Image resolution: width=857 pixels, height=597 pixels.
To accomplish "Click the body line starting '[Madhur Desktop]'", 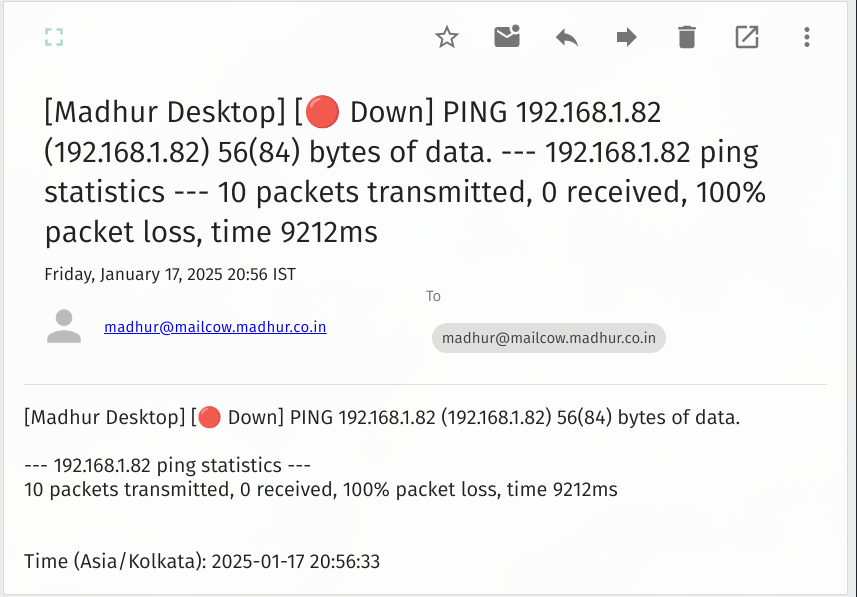I will [382, 417].
